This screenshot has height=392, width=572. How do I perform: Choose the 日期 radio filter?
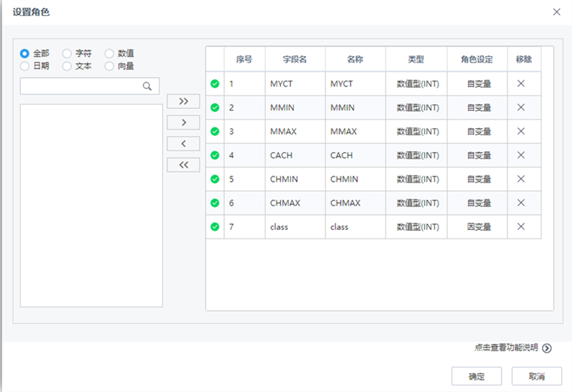(x=25, y=66)
